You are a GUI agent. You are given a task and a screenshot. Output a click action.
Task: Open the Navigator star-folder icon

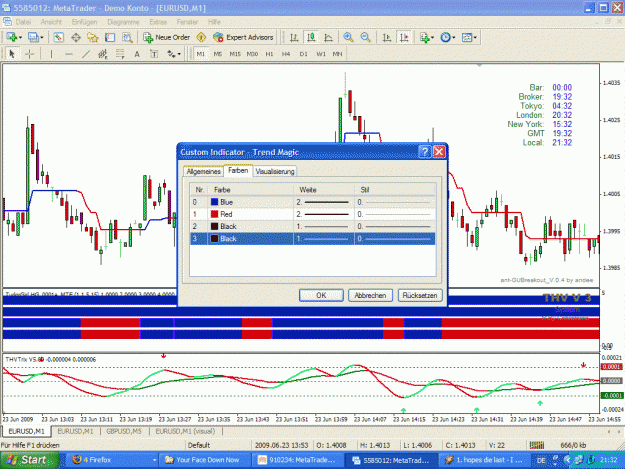[92, 37]
